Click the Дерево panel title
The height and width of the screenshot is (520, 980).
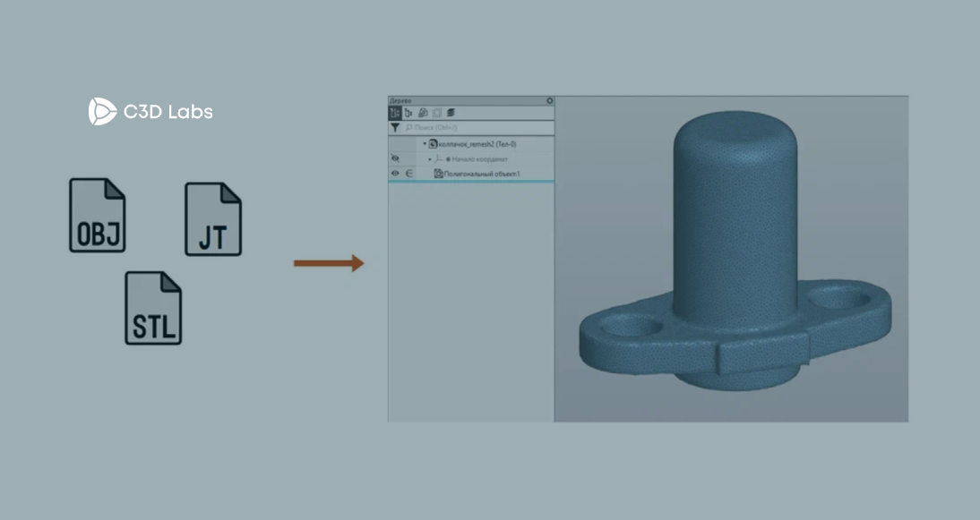pos(400,100)
